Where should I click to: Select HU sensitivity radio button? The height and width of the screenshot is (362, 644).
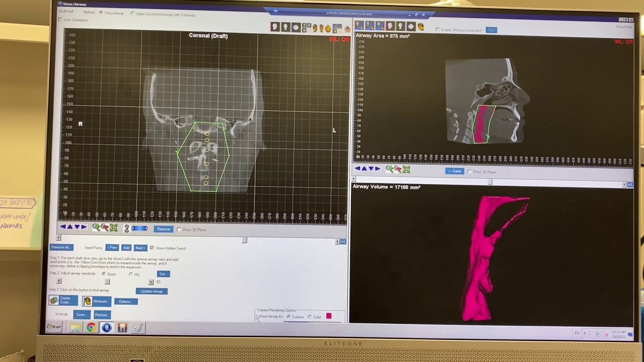coord(131,274)
